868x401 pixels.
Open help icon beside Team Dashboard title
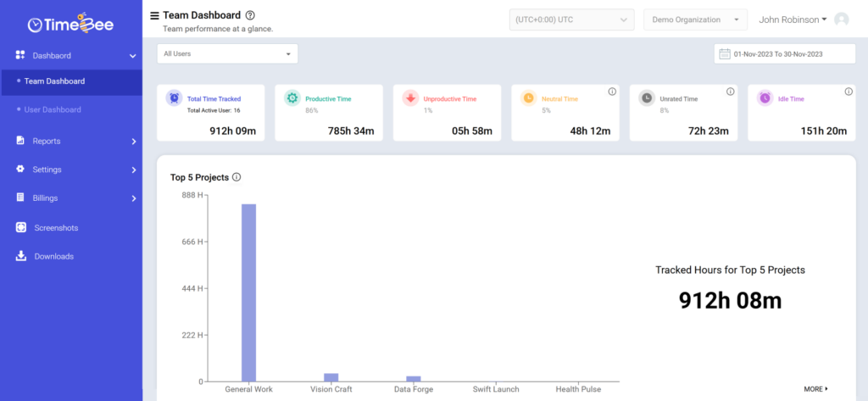[250, 15]
